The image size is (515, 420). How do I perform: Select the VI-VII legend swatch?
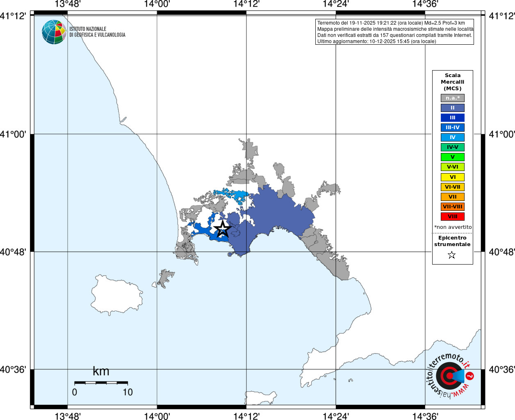[x=453, y=187]
